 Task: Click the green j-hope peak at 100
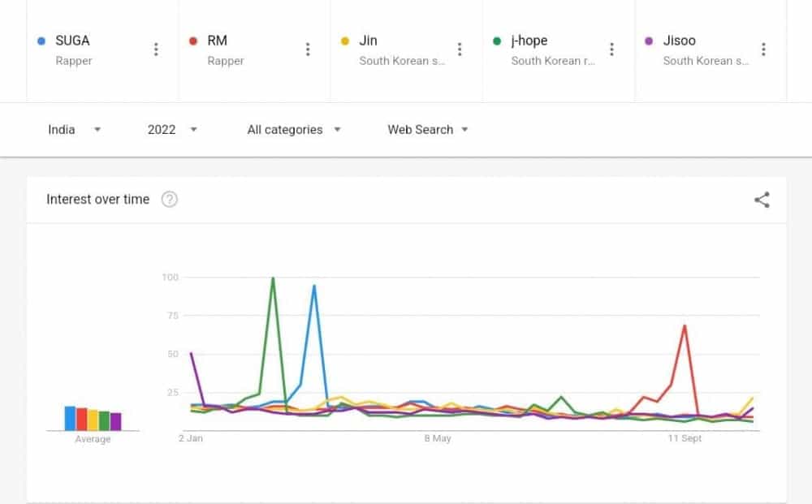pyautogui.click(x=273, y=278)
